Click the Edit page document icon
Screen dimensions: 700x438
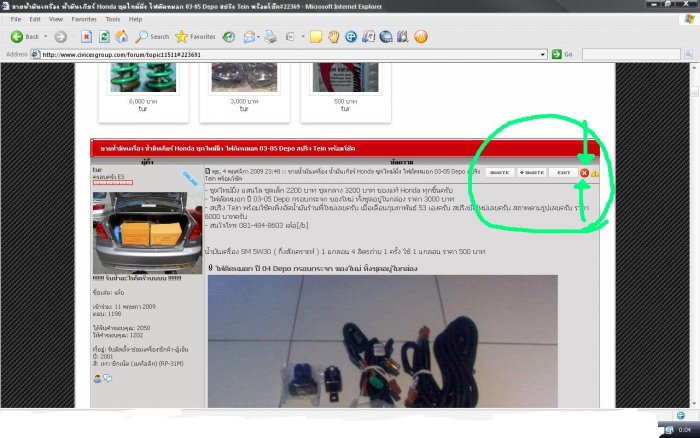click(290, 37)
